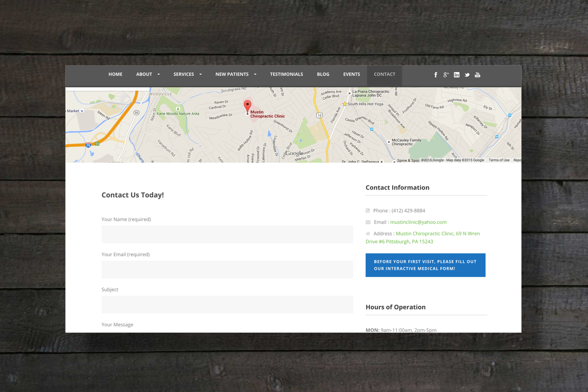Open the Google Plus social icon
The image size is (588, 392).
[x=446, y=75]
